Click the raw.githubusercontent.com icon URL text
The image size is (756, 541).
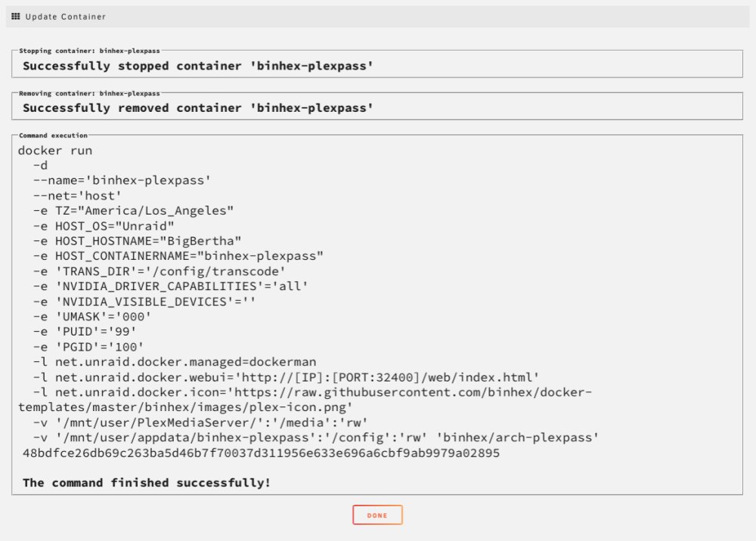tap(305, 400)
